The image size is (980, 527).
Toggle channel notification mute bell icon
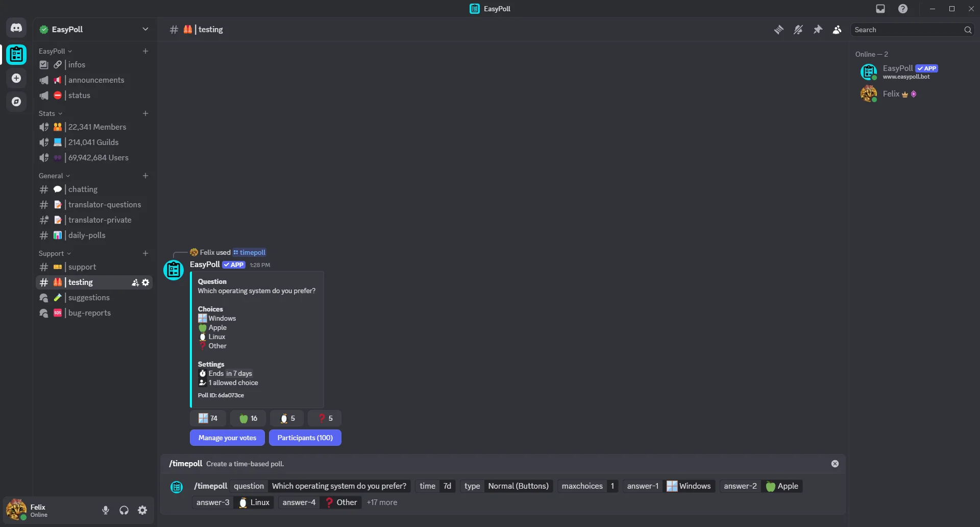798,30
